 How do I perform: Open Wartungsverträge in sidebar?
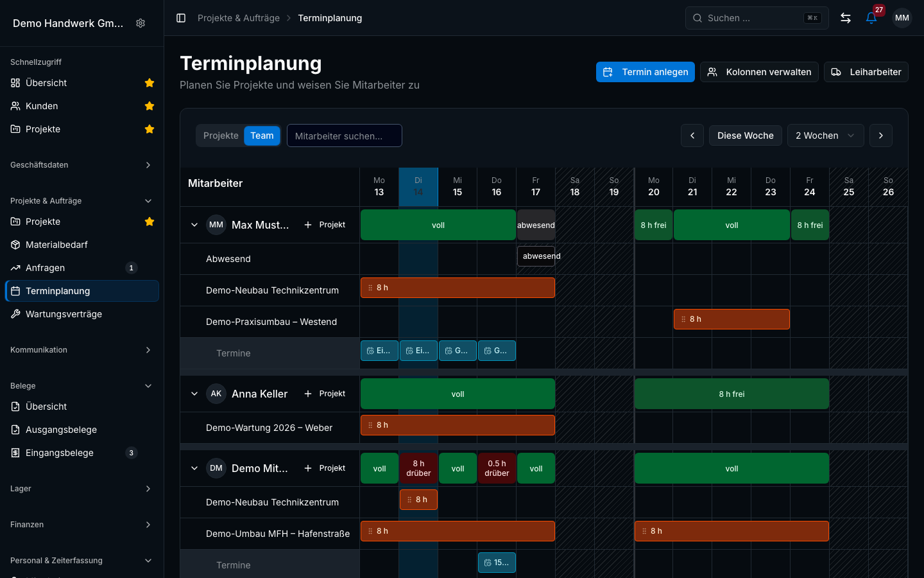(x=82, y=314)
